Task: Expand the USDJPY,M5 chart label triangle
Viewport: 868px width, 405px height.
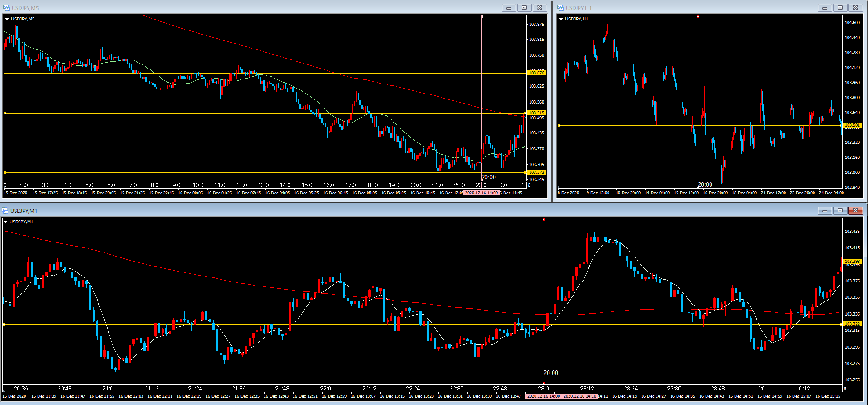Action: [7, 19]
